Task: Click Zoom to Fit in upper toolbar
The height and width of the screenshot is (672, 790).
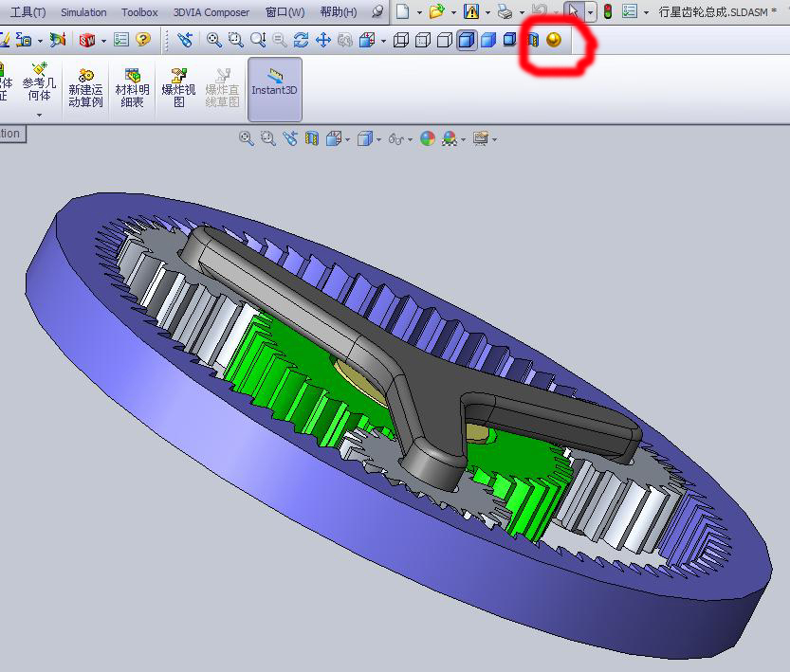Action: point(214,40)
